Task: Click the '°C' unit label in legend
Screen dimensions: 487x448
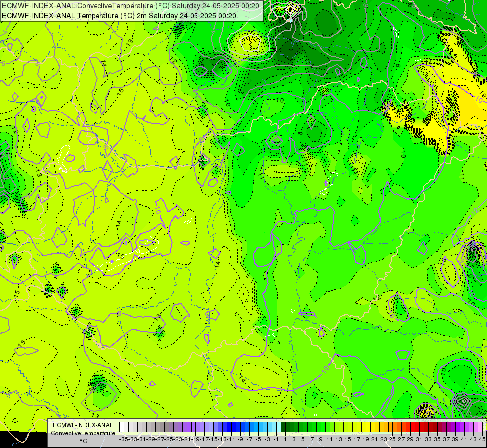Action: click(x=83, y=441)
